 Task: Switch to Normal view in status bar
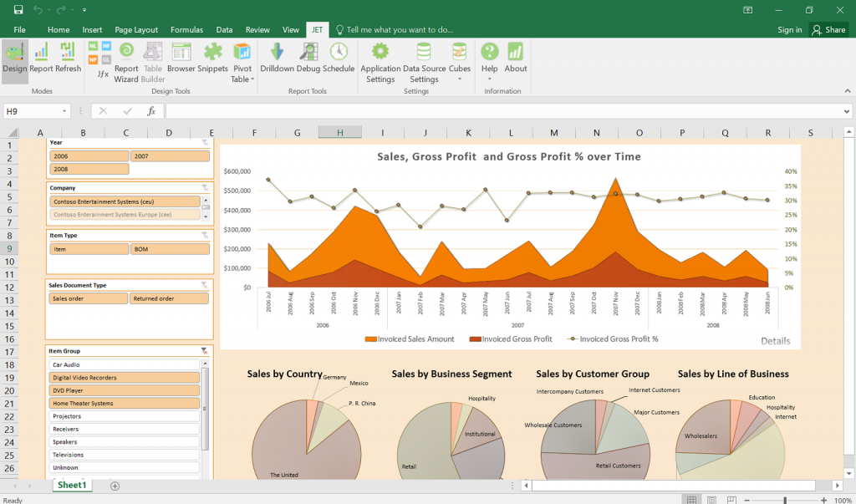(x=691, y=500)
